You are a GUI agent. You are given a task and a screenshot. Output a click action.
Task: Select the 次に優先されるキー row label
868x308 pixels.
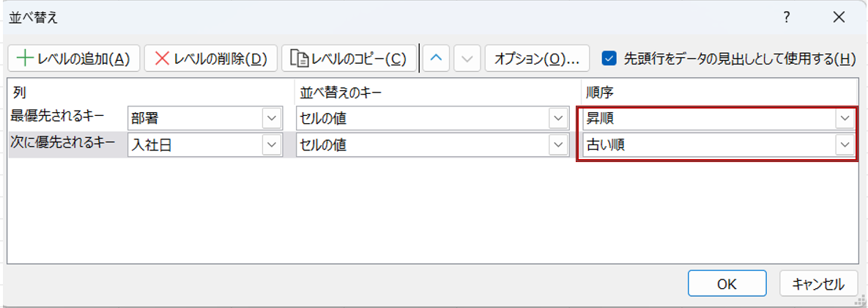[x=63, y=144]
